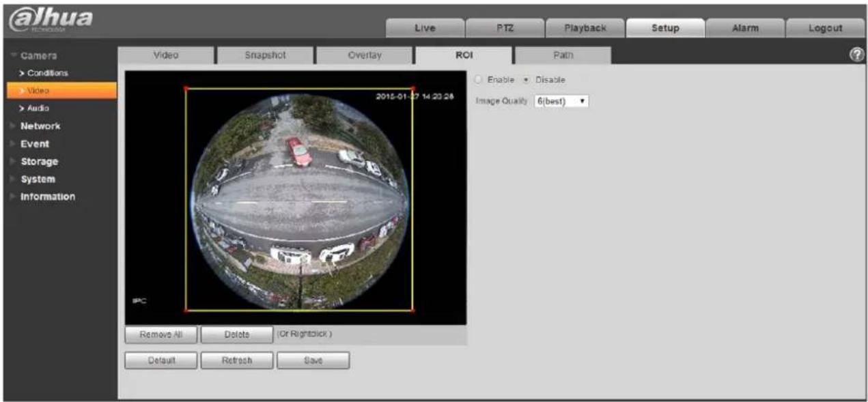Switch to the Snapshot tab

(x=265, y=55)
